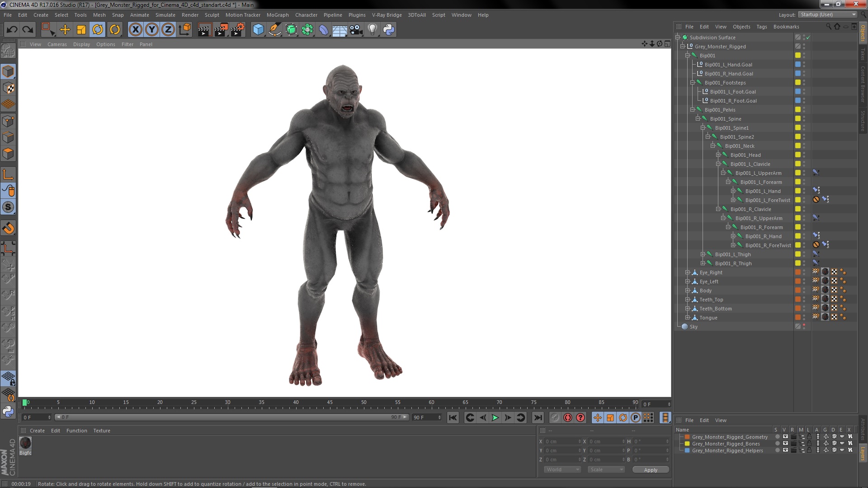The image size is (868, 488).
Task: Play the animation forward
Action: [x=495, y=418]
